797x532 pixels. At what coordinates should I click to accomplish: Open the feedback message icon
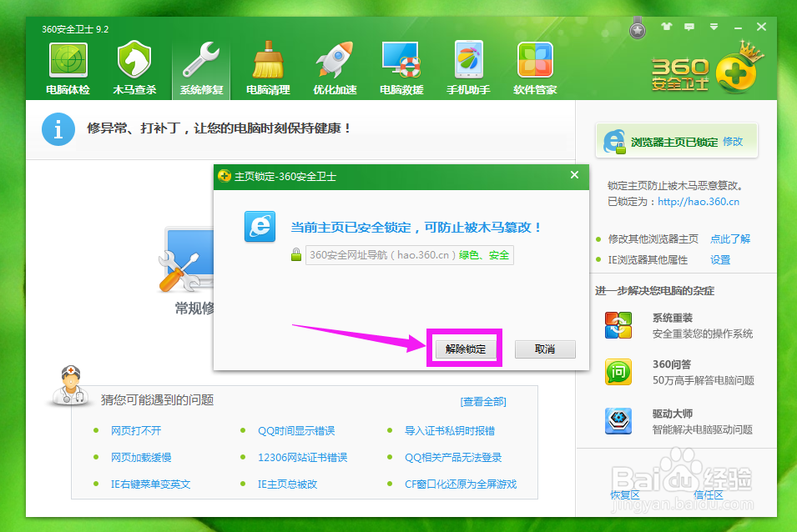coord(689,27)
